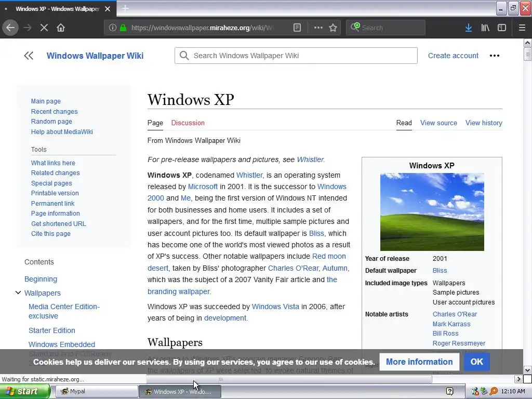The width and height of the screenshot is (532, 399).
Task: Open the wiki user menu three dots
Action: pos(495,56)
